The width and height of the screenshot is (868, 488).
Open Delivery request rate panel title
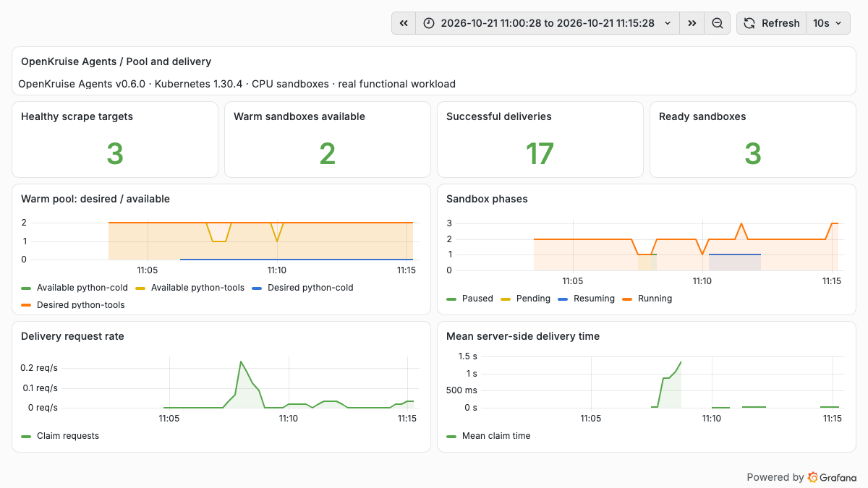[x=72, y=336]
